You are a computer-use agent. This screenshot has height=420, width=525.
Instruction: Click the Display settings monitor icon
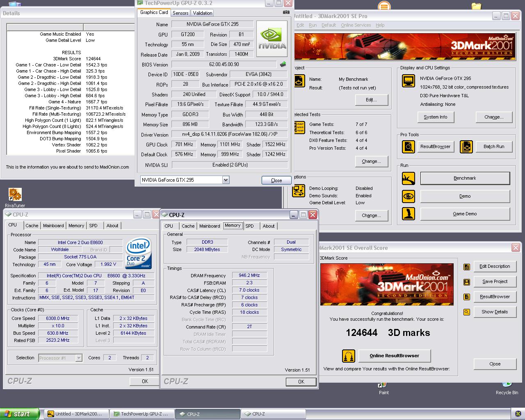click(x=408, y=81)
